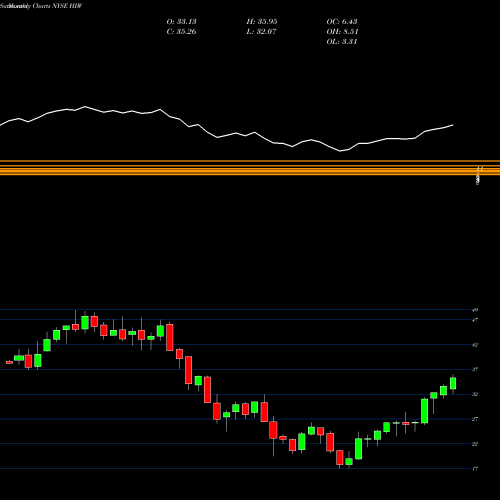Click the 49 price axis label
500x500 pixels.
[x=475, y=310]
